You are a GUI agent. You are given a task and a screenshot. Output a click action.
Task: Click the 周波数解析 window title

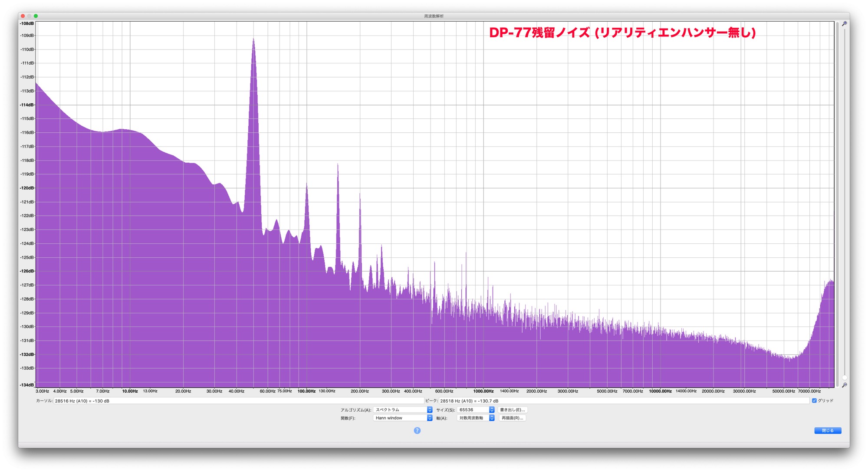click(x=434, y=16)
